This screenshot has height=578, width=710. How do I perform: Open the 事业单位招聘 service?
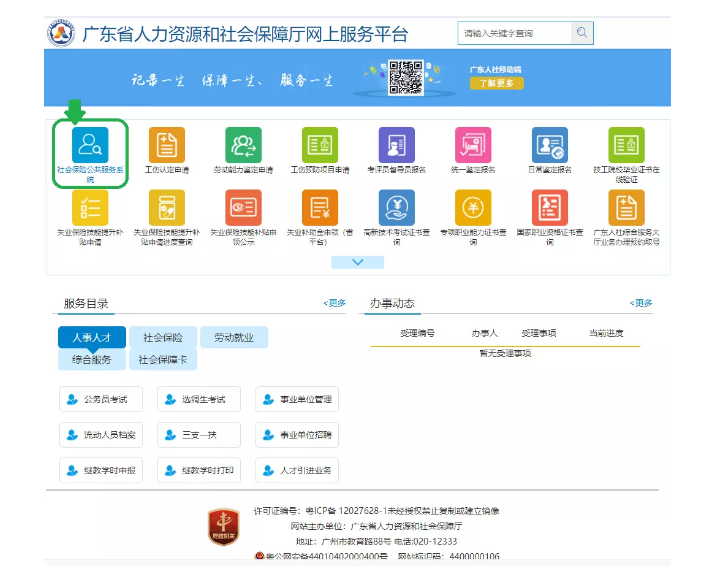[297, 435]
